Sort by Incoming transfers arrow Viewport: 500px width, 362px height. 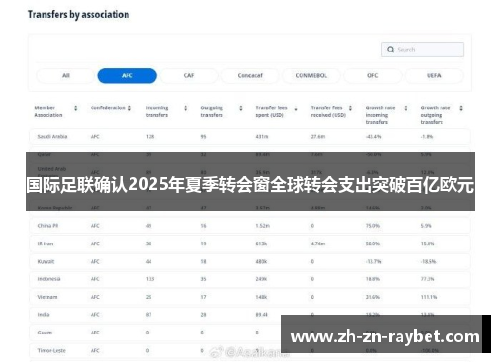tap(186, 108)
